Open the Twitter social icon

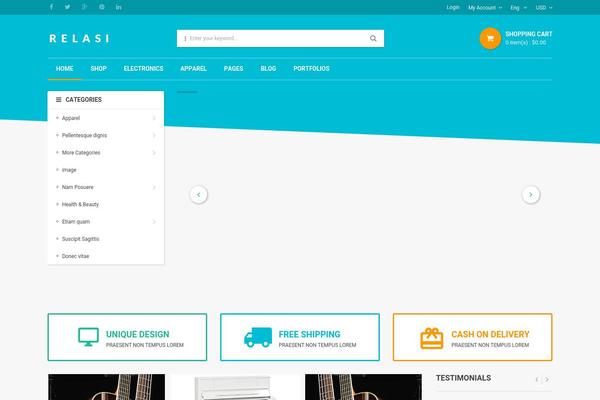(x=67, y=7)
